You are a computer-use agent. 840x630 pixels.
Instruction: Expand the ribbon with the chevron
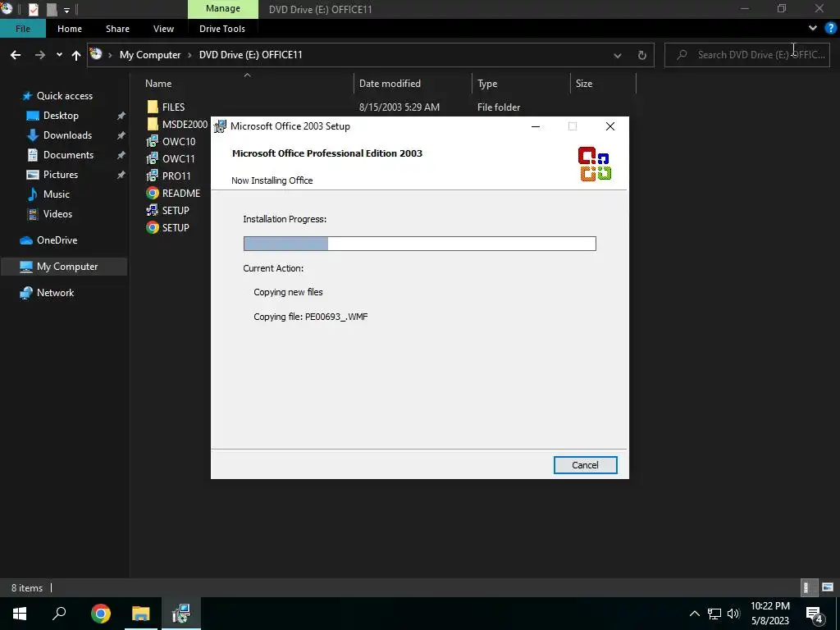[x=813, y=28]
